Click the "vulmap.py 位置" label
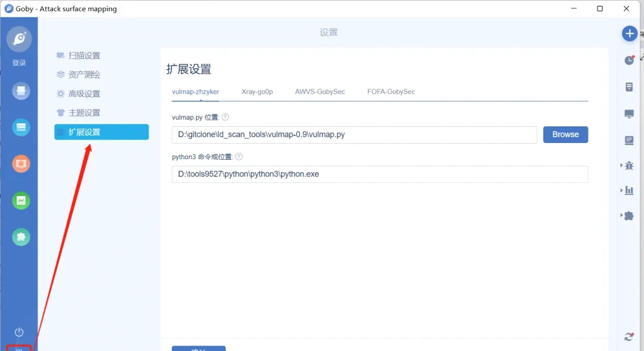 pyautogui.click(x=196, y=117)
